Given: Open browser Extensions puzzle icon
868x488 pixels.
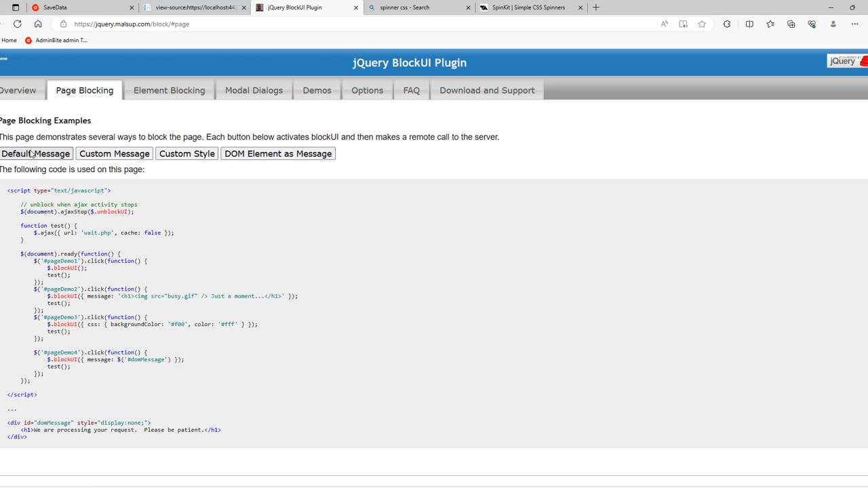Looking at the screenshot, I should click(727, 24).
